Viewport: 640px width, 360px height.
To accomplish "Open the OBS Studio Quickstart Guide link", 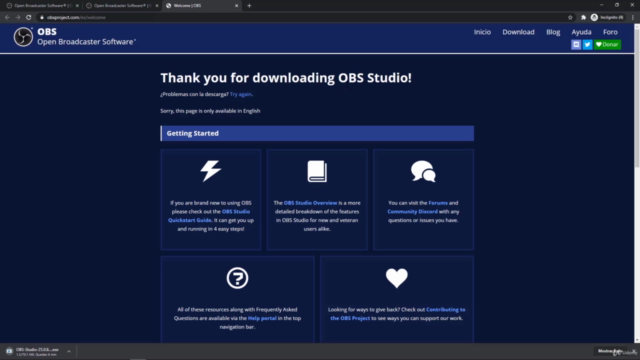I will point(209,216).
